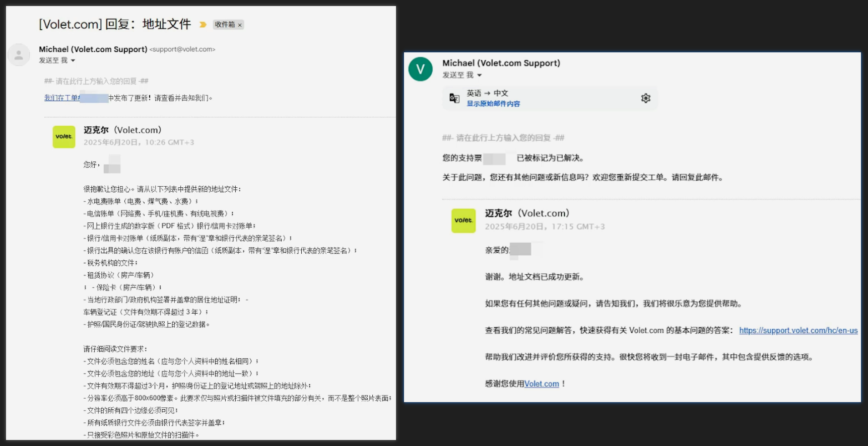Click sender name in left email header
This screenshot has height=446, width=868.
click(93, 49)
